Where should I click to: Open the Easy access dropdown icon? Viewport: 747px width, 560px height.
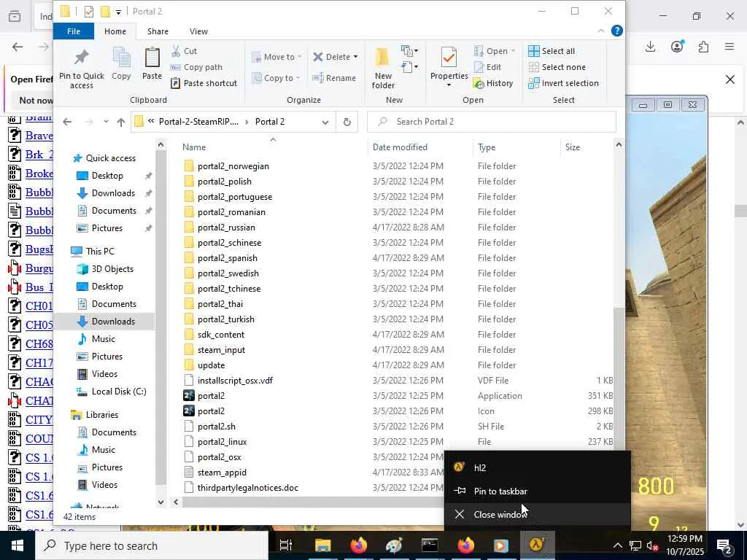[x=409, y=66]
